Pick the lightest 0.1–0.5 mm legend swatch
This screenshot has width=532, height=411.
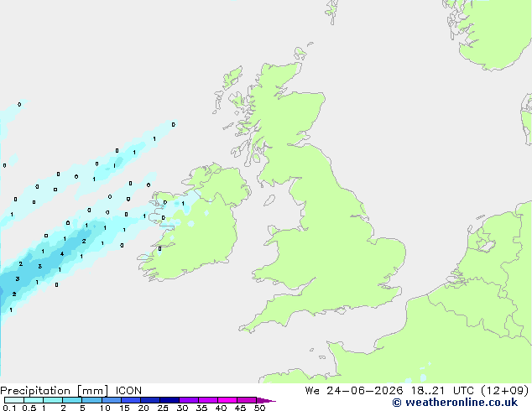pos(14,400)
